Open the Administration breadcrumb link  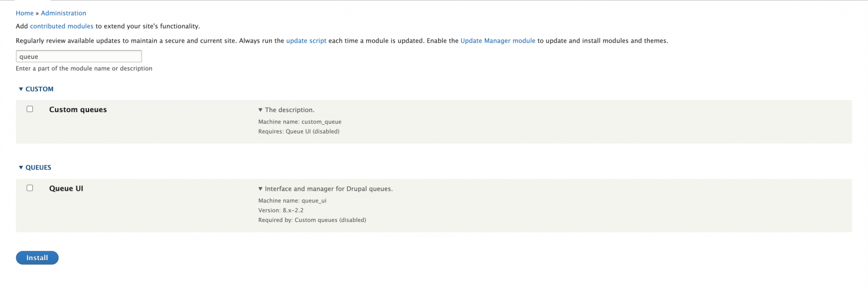tap(64, 13)
